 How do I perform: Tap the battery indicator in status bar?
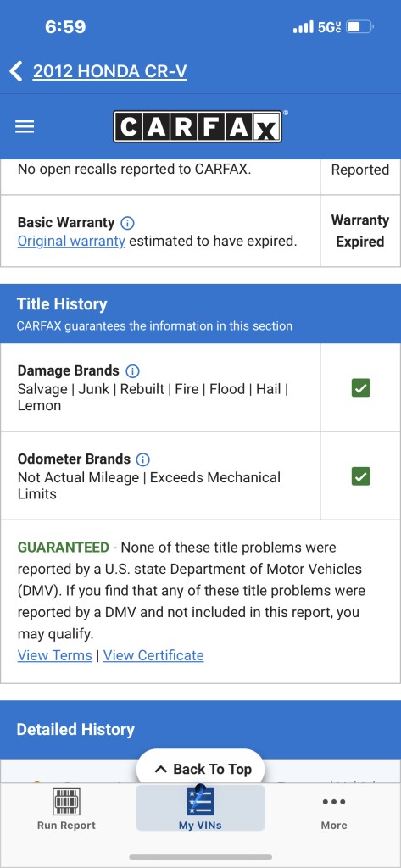360,26
